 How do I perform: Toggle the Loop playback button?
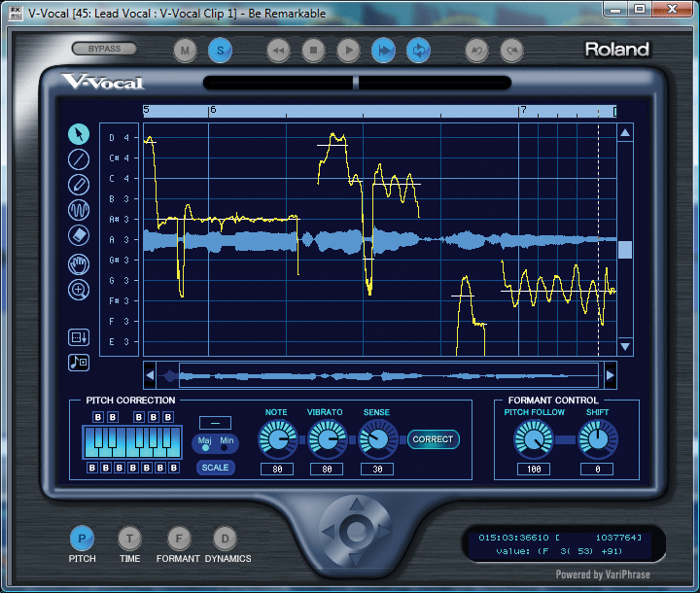coord(418,51)
